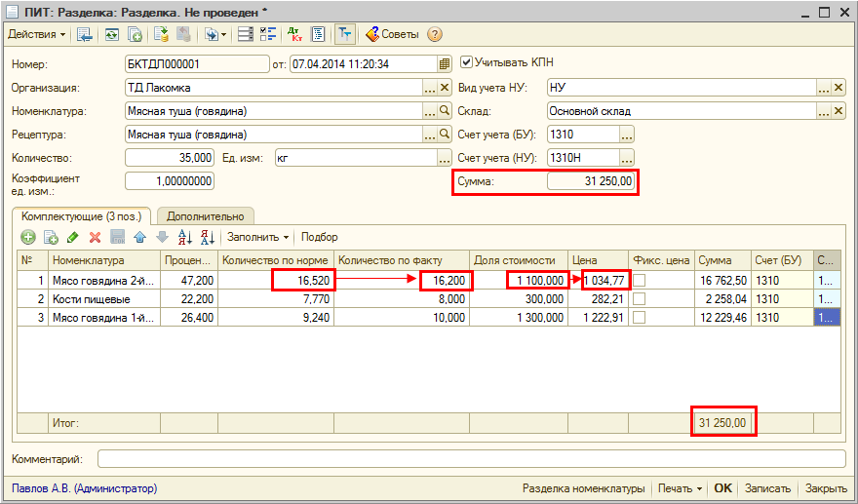Check Фикс. цена for Кости пищевые row
This screenshot has height=504, width=858.
640,299
